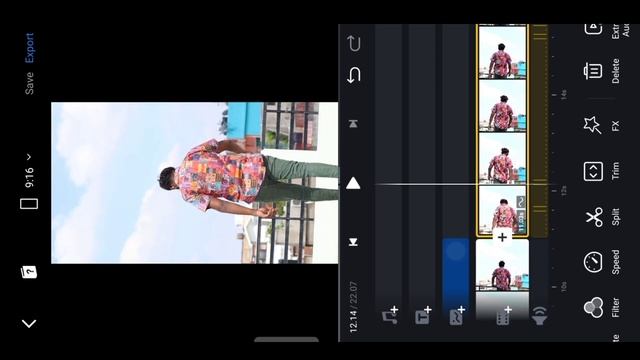Screen dimensions: 640x360
Task: Open the Filter circles tool
Action: click(x=593, y=307)
